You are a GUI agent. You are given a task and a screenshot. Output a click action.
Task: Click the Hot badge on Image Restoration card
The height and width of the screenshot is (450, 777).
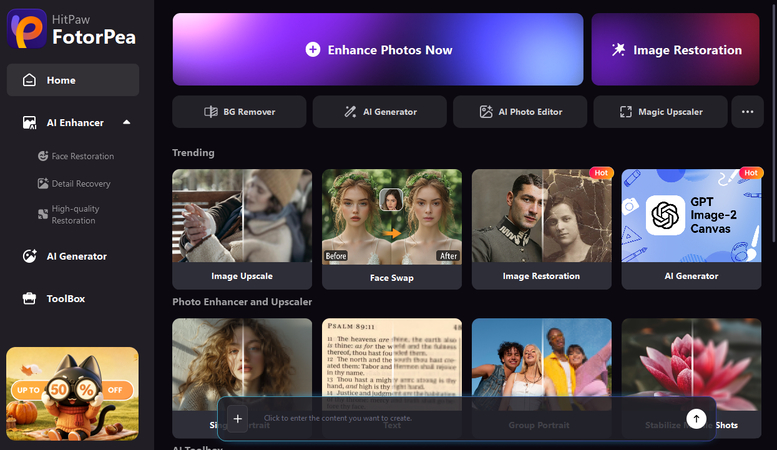(x=601, y=172)
